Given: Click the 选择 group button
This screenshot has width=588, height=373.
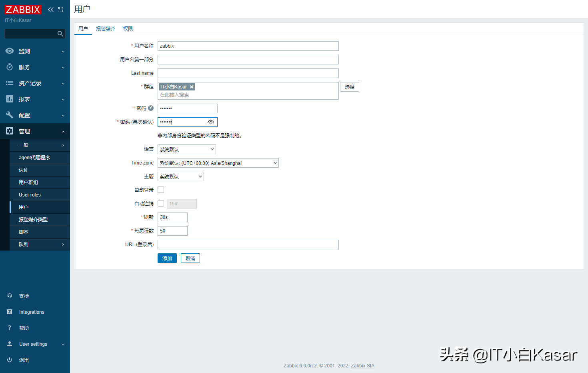Looking at the screenshot, I should coord(350,87).
